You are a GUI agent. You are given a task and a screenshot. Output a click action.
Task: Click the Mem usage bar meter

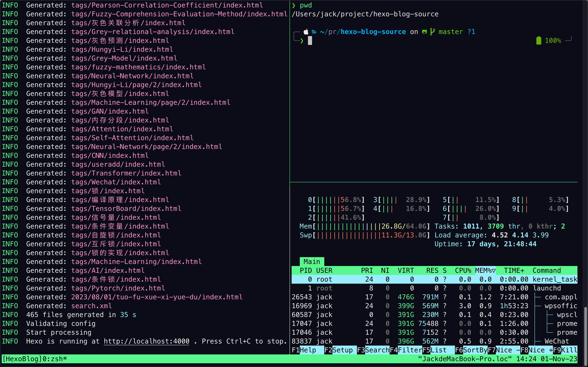coord(365,226)
